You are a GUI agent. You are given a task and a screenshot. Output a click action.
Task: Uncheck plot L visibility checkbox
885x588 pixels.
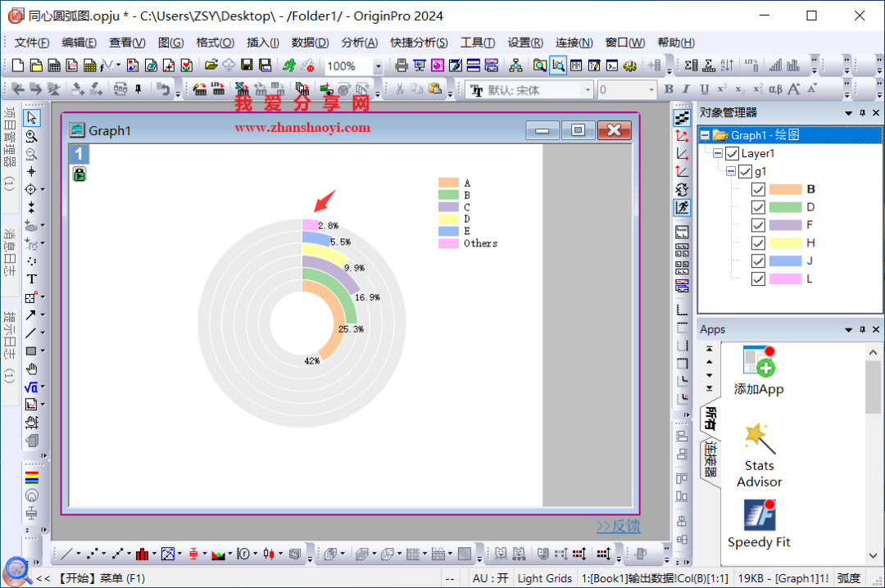tap(758, 278)
